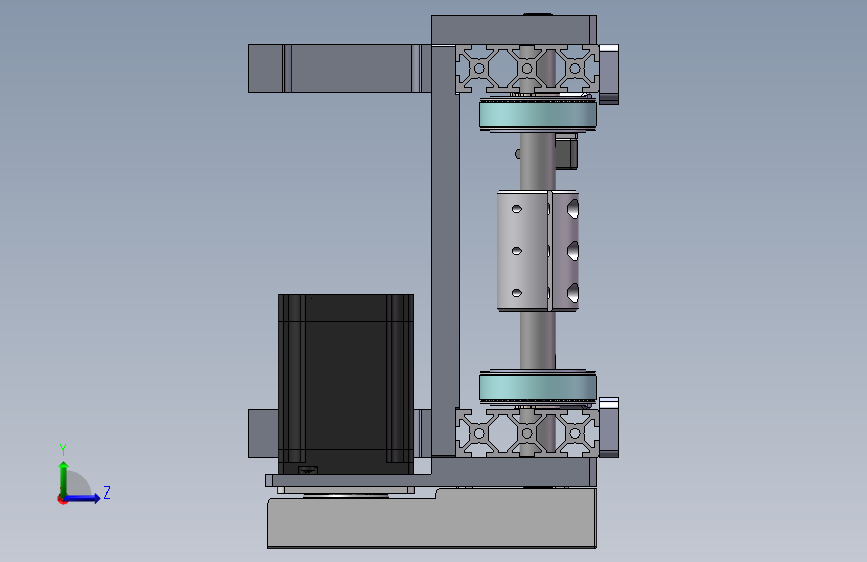Select the black stepper motor body

pos(346,384)
